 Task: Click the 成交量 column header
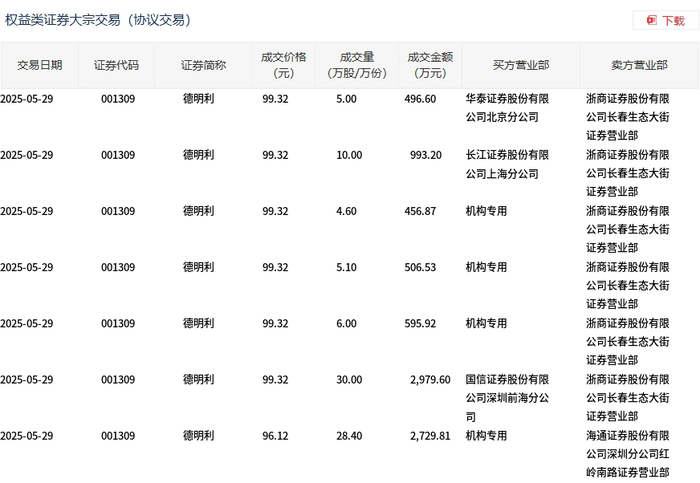click(357, 66)
